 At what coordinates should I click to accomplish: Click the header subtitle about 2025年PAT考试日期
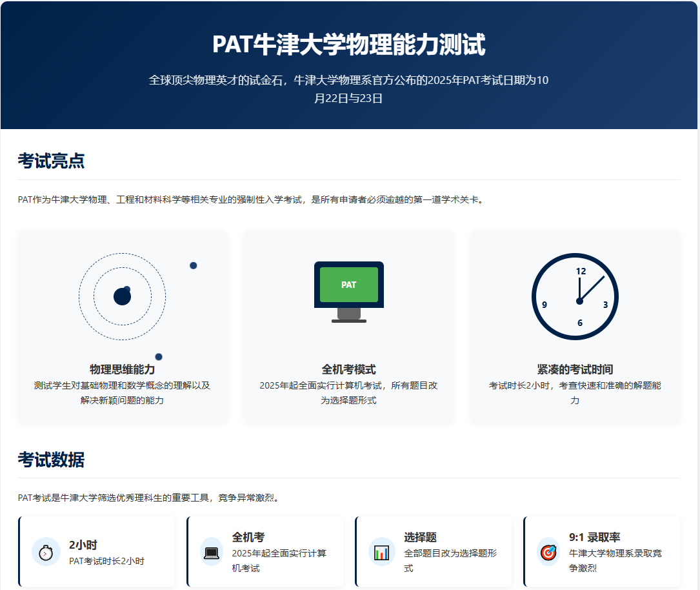click(x=348, y=89)
